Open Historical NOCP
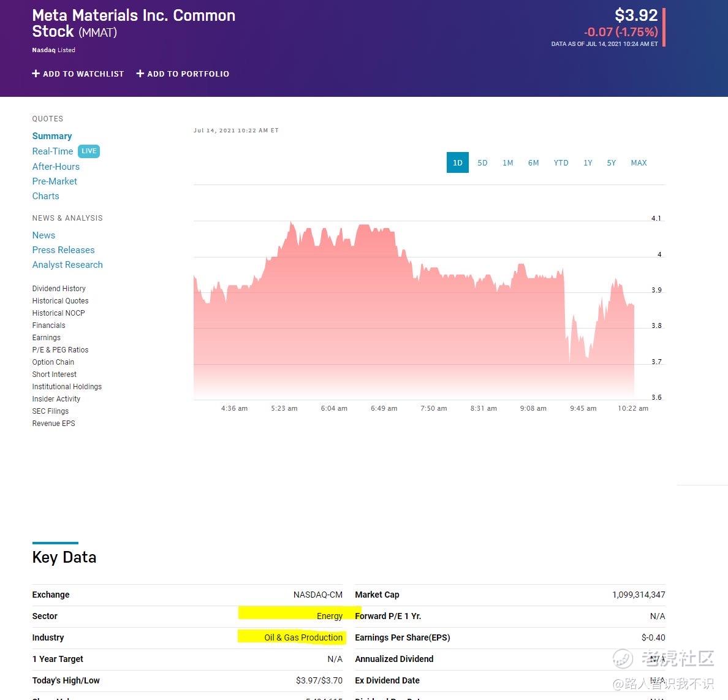 (x=58, y=313)
